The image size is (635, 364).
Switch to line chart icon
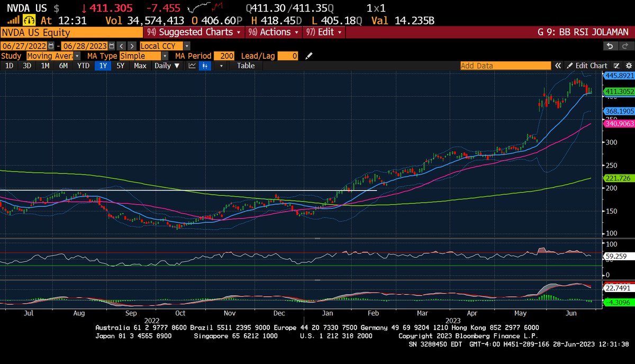tap(192, 66)
